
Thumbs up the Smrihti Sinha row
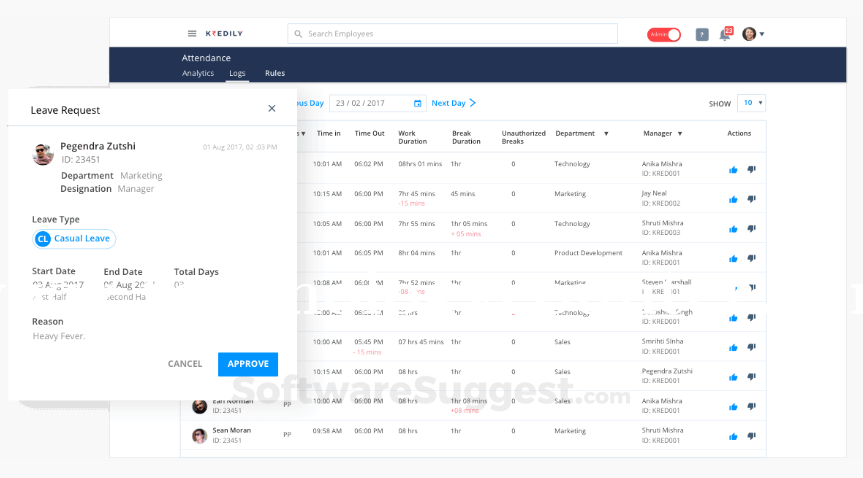(x=733, y=347)
